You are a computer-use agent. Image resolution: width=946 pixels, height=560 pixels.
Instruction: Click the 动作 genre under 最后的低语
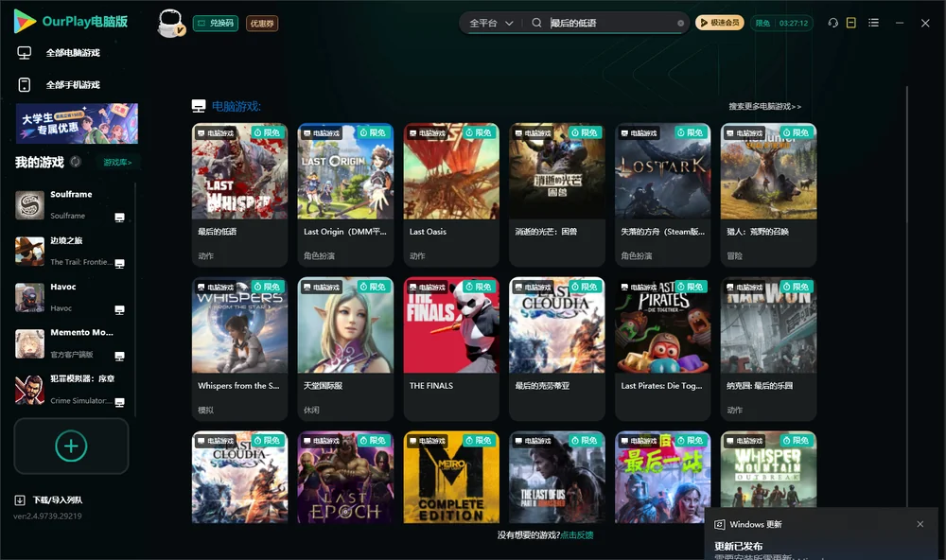205,255
